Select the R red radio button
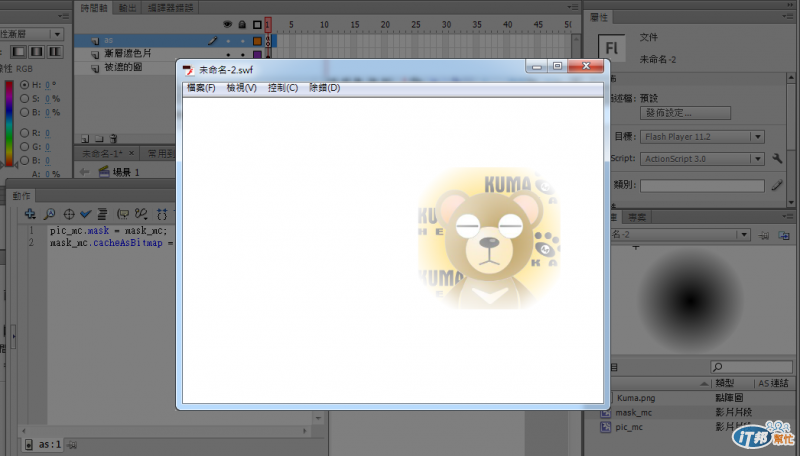 click(24, 133)
